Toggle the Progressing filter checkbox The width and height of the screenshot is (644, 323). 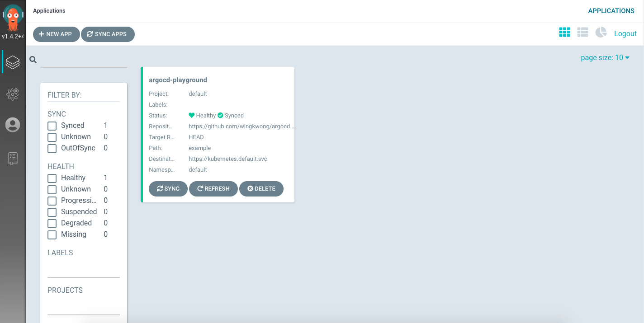pos(52,201)
